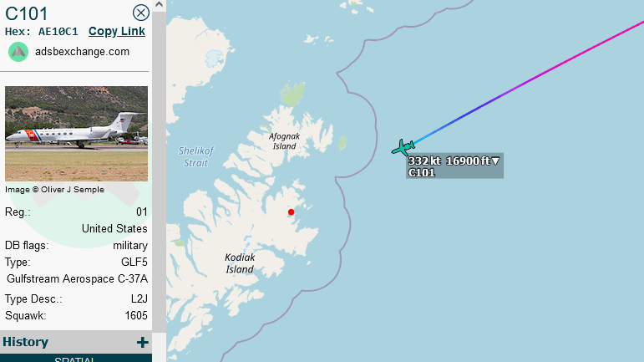Select the teal C101 aircraft icon on map

(x=403, y=147)
